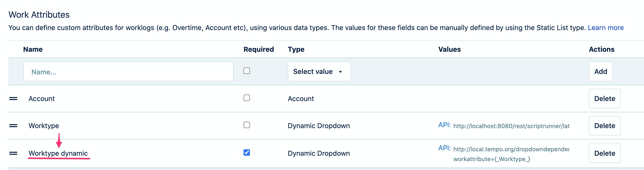644x170 pixels.
Task: Delete the Worktype attribute
Action: (x=604, y=126)
